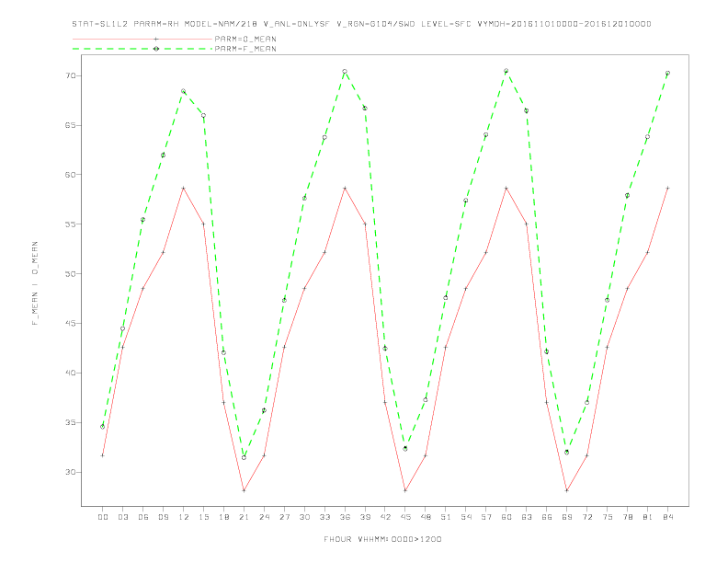Click the chart title starting with STAT=SL1L2
Viewport: 728px width, 563px height.
tap(361, 24)
